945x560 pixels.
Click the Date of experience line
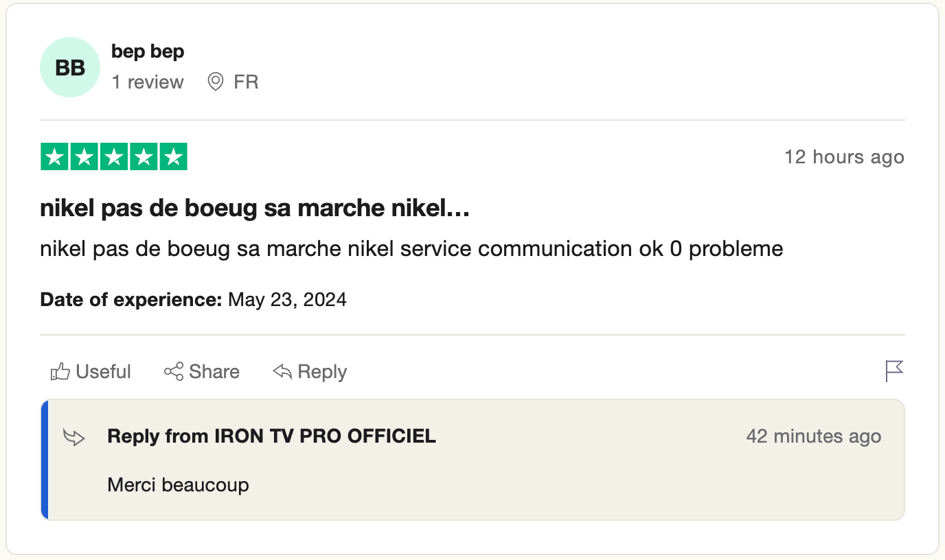(x=193, y=299)
